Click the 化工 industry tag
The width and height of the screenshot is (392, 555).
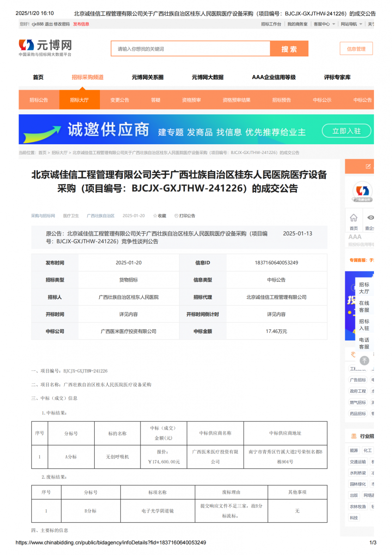click(x=367, y=450)
